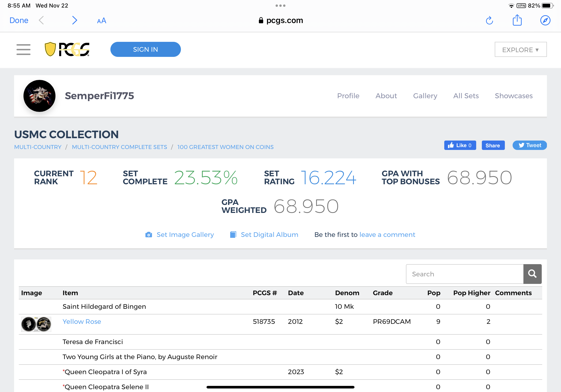The image size is (561, 392).
Task: Focus the Search input field
Action: point(464,274)
